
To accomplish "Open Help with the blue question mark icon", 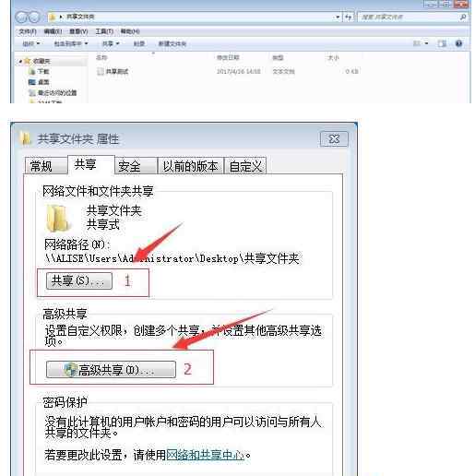I will pyautogui.click(x=458, y=43).
